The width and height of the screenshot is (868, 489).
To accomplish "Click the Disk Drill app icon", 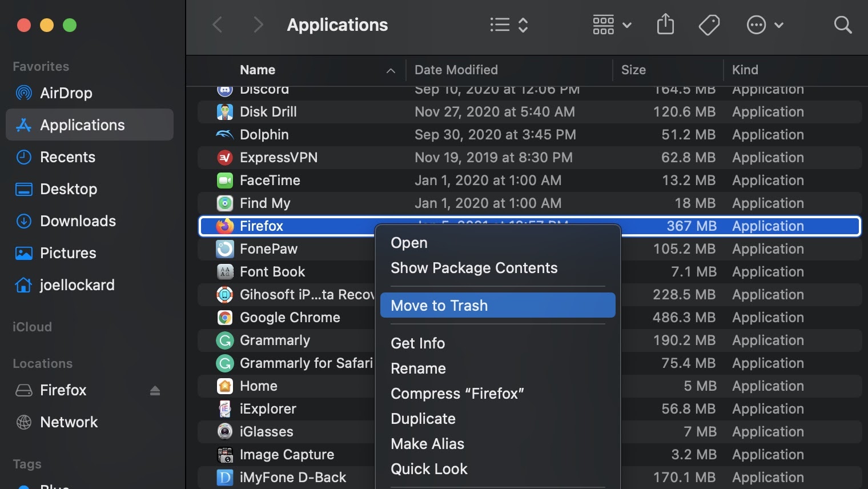I will 225,112.
